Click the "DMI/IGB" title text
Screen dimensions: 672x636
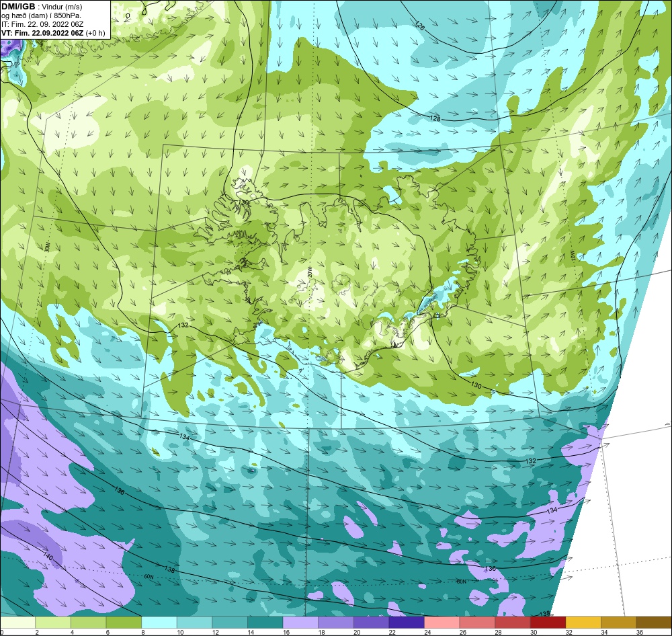[x=18, y=7]
